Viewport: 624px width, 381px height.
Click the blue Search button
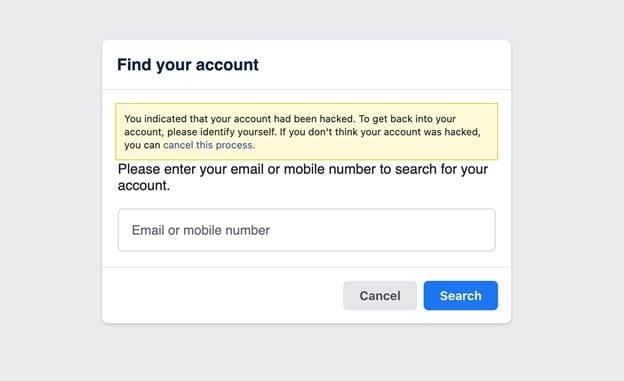[460, 295]
